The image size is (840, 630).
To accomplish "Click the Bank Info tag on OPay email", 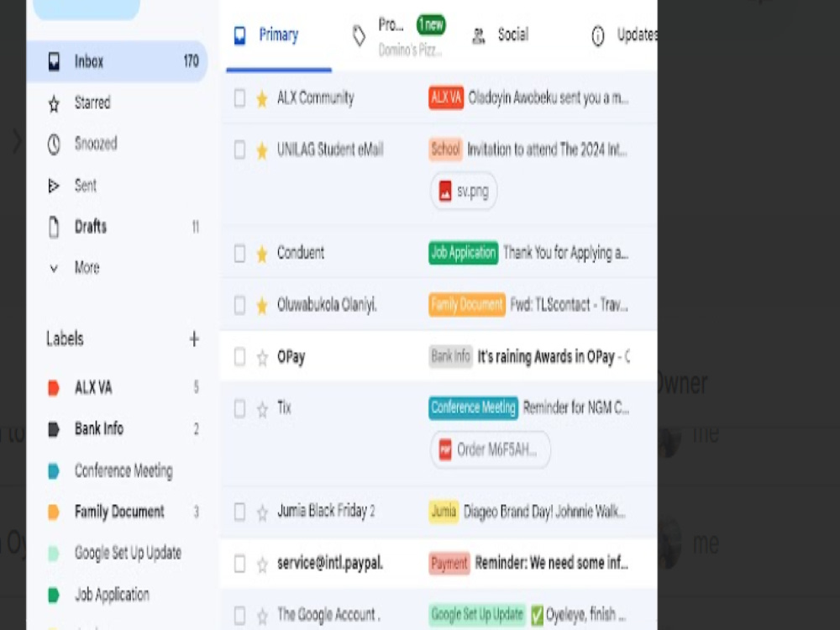I will pyautogui.click(x=450, y=356).
